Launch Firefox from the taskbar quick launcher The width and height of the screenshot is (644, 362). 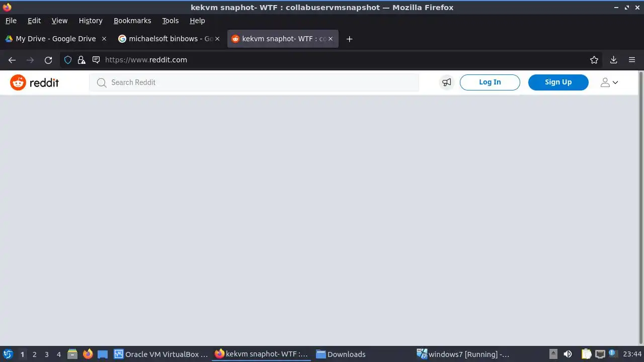tap(88, 354)
